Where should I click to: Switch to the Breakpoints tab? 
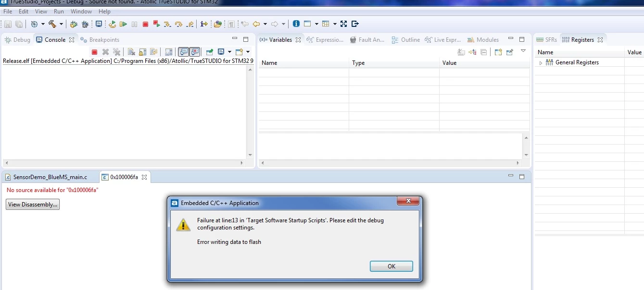coord(100,40)
